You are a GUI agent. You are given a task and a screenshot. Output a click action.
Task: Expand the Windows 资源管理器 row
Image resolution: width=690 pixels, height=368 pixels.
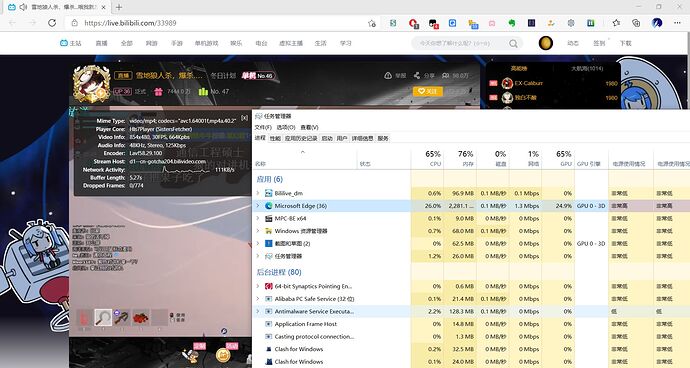(x=258, y=231)
